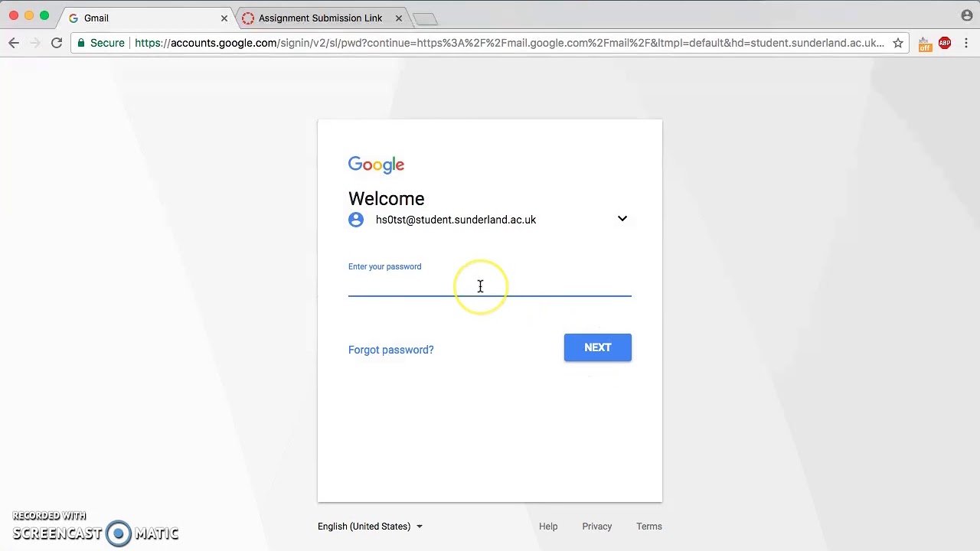The width and height of the screenshot is (980, 551).
Task: Click the green secure padlock icon
Action: 81,43
